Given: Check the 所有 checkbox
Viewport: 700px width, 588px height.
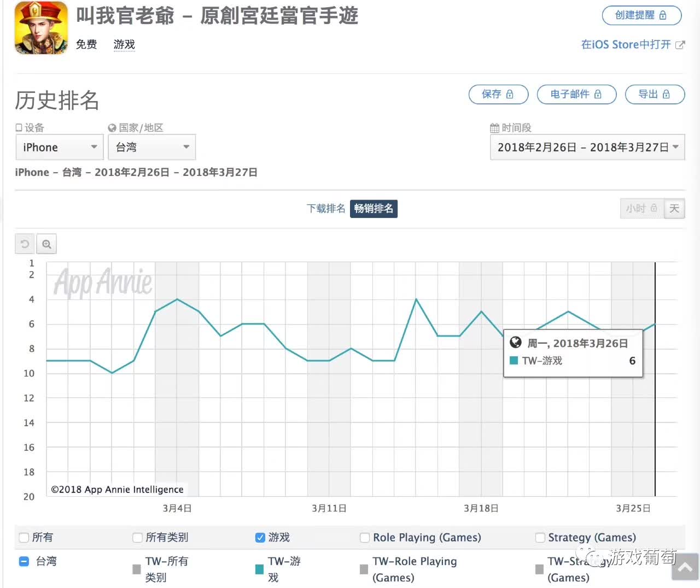Looking at the screenshot, I should coord(24,538).
